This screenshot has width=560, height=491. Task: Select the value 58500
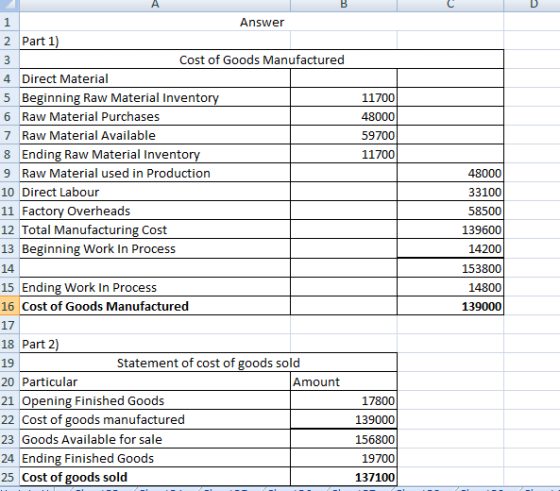coord(450,211)
